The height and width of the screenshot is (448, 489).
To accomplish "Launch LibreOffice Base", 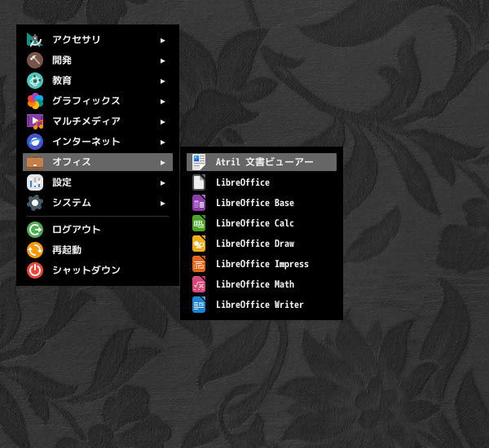I will click(262, 203).
